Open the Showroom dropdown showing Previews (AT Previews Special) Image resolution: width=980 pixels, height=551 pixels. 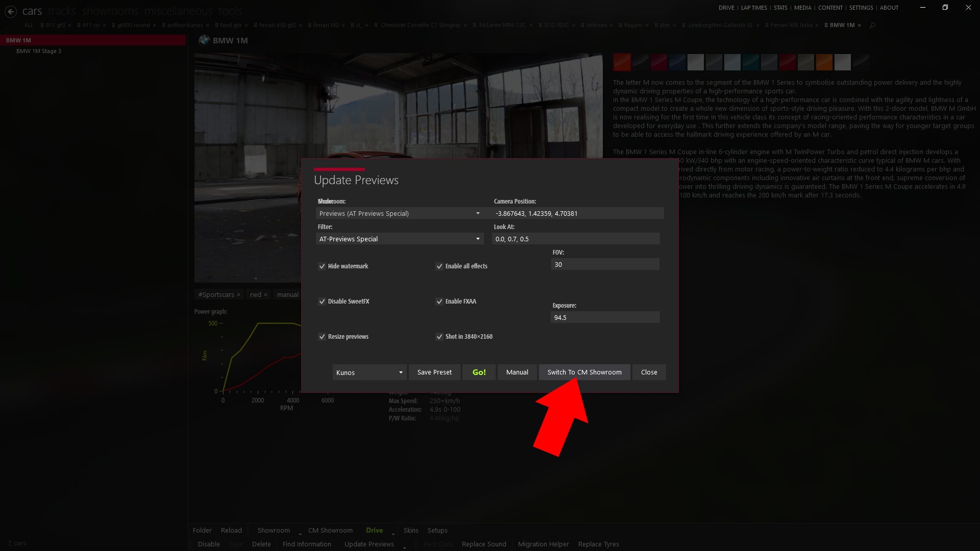[399, 213]
